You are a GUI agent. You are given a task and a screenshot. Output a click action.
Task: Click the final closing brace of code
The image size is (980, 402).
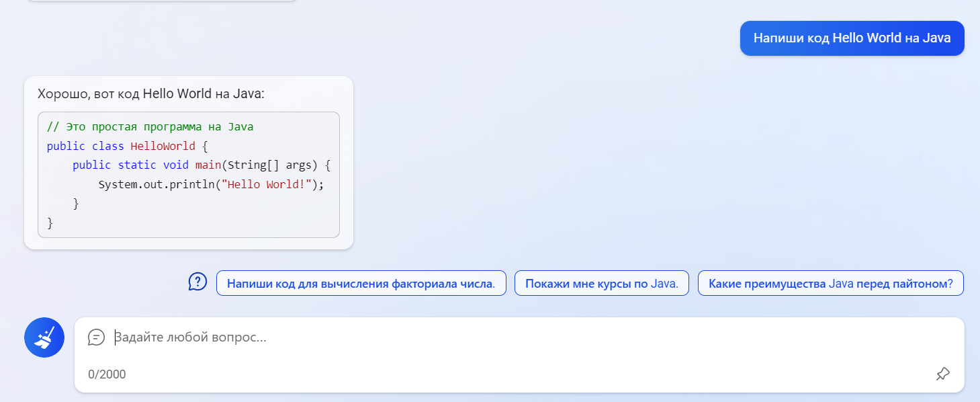click(50, 223)
